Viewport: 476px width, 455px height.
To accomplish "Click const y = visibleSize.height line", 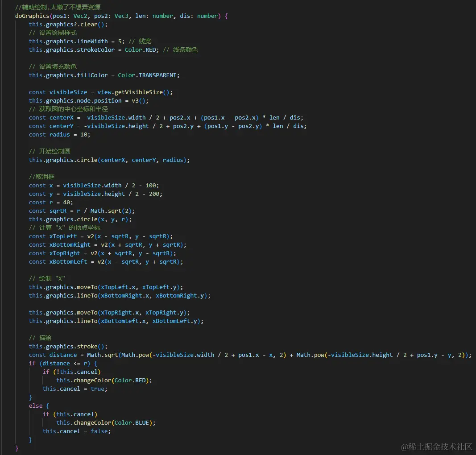I will 95,194.
